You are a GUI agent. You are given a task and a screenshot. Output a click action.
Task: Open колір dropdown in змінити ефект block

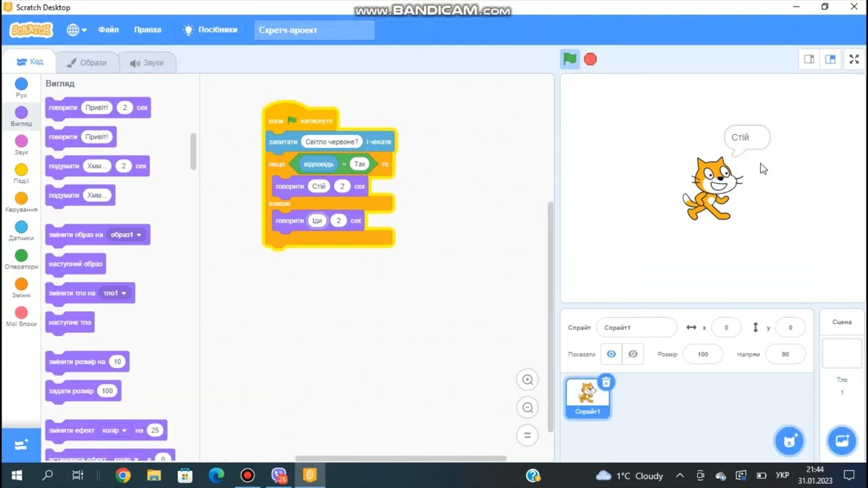tap(114, 430)
